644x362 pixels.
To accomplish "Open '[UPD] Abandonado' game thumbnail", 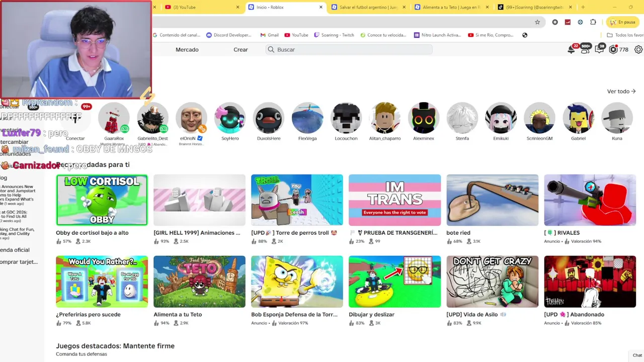I will (590, 282).
